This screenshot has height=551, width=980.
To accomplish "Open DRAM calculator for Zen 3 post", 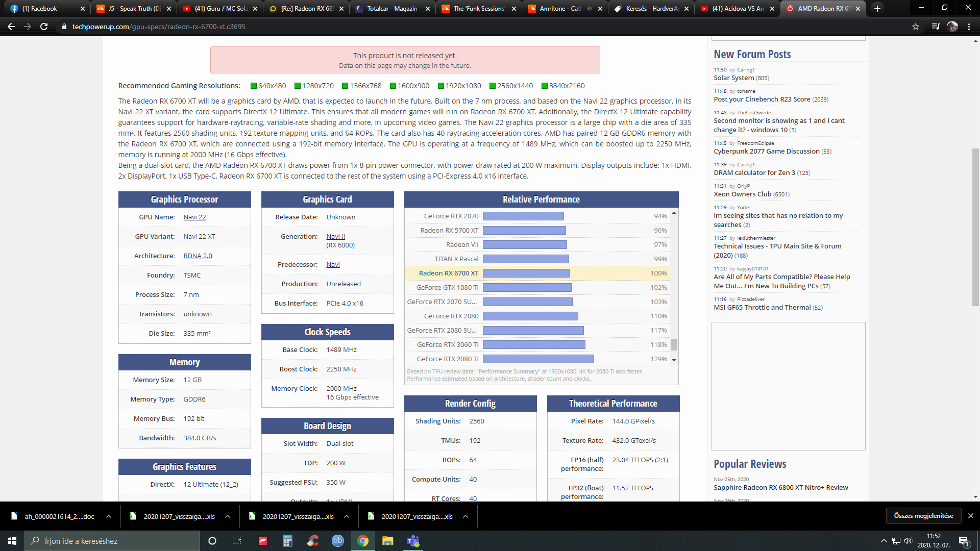I will click(x=754, y=172).
